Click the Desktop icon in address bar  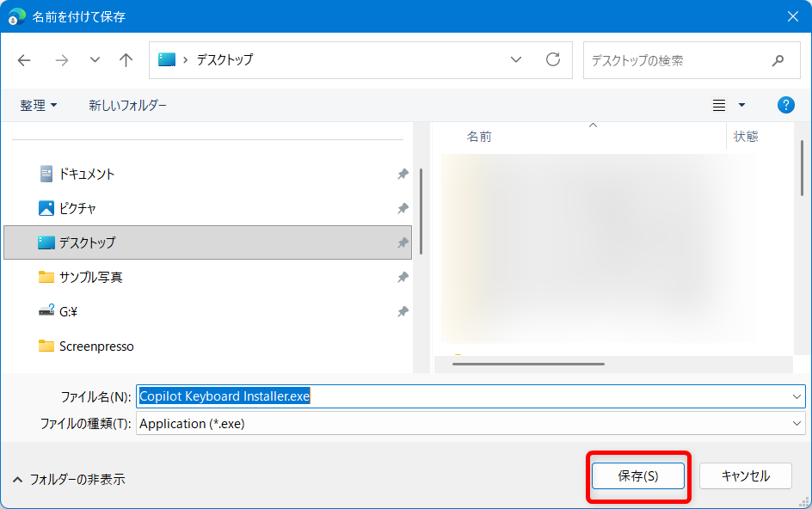167,59
